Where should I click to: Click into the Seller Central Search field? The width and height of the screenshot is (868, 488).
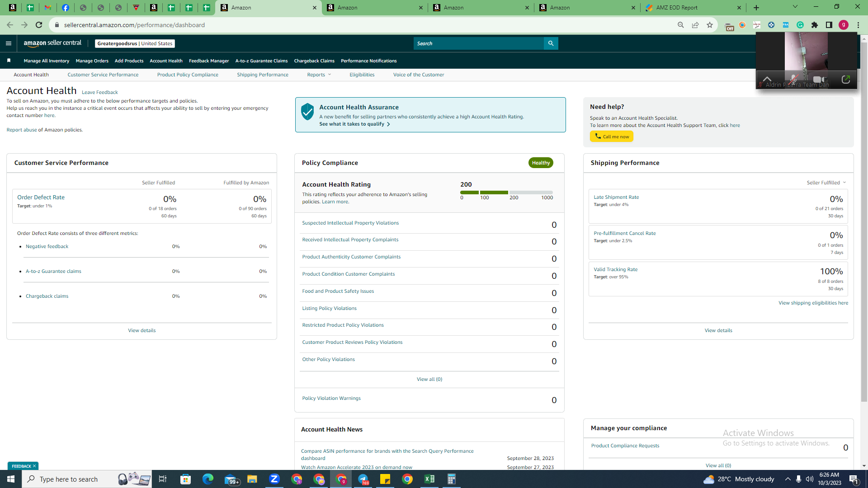[x=479, y=43]
